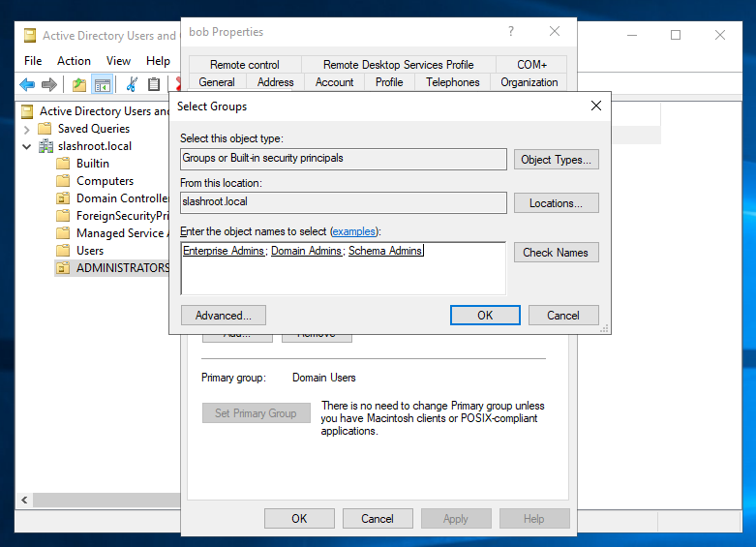Click the Check Names button
This screenshot has width=756, height=547.
coord(556,253)
